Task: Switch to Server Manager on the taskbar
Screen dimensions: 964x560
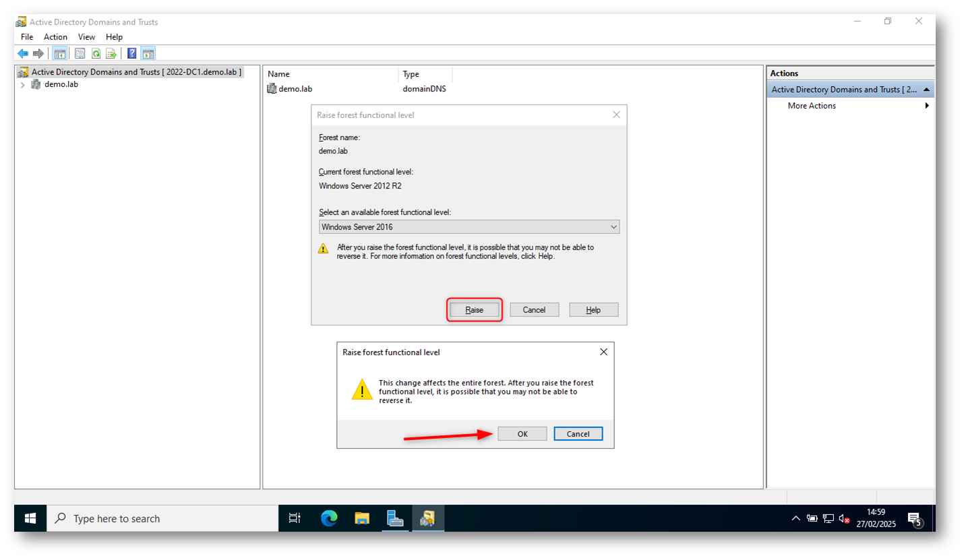Action: pos(395,518)
